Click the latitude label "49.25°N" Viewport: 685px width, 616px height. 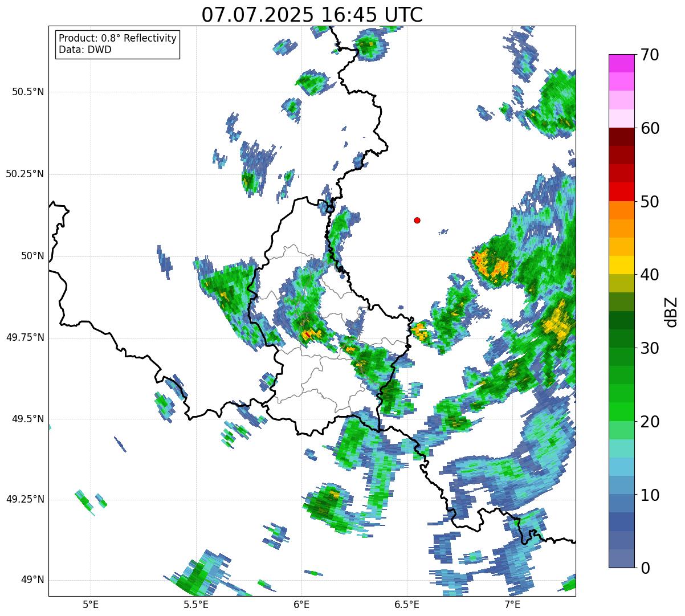pyautogui.click(x=25, y=499)
